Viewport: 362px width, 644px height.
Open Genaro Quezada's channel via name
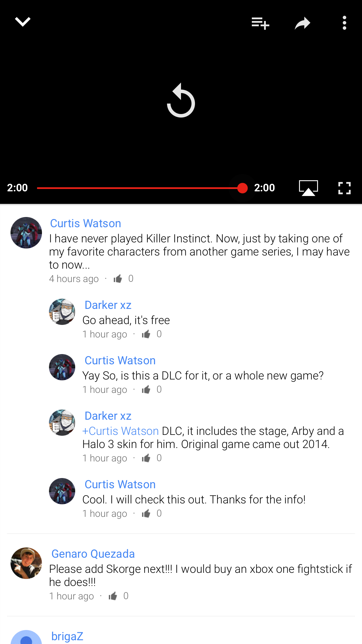93,554
